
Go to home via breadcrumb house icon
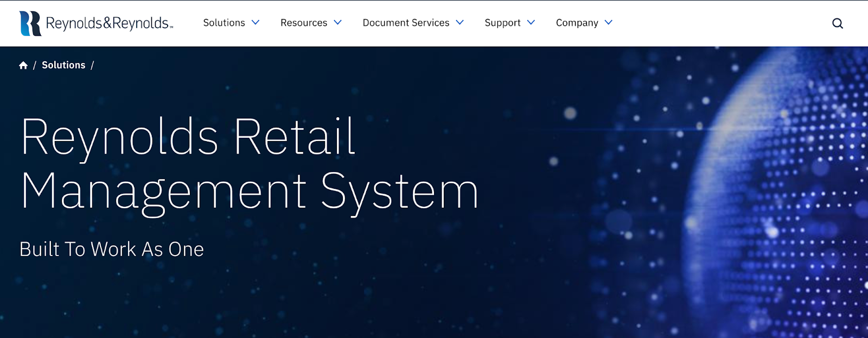(x=23, y=65)
